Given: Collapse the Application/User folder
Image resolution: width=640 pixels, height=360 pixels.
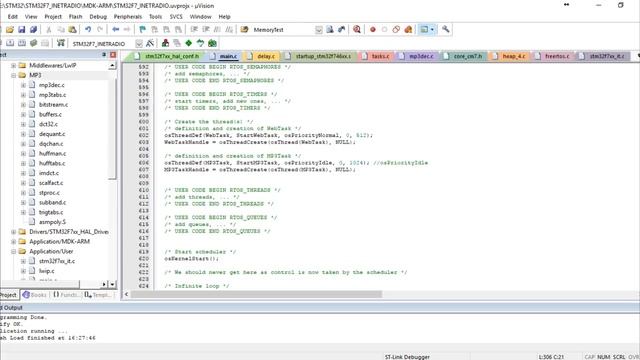Looking at the screenshot, I should [x=13, y=251].
